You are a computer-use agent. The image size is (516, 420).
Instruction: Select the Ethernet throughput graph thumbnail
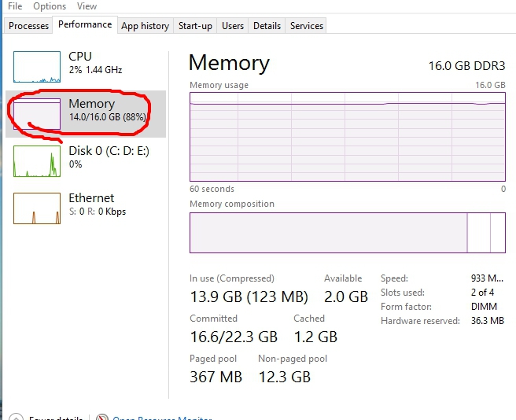37,208
